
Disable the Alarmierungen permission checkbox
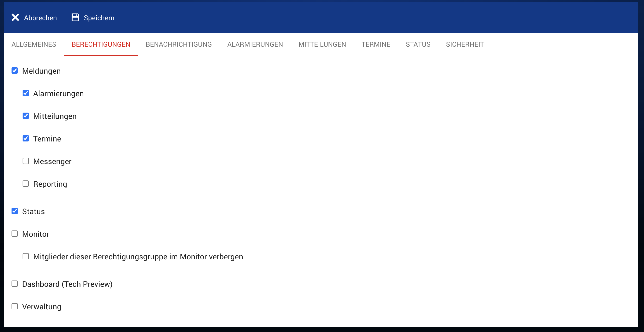tap(26, 93)
